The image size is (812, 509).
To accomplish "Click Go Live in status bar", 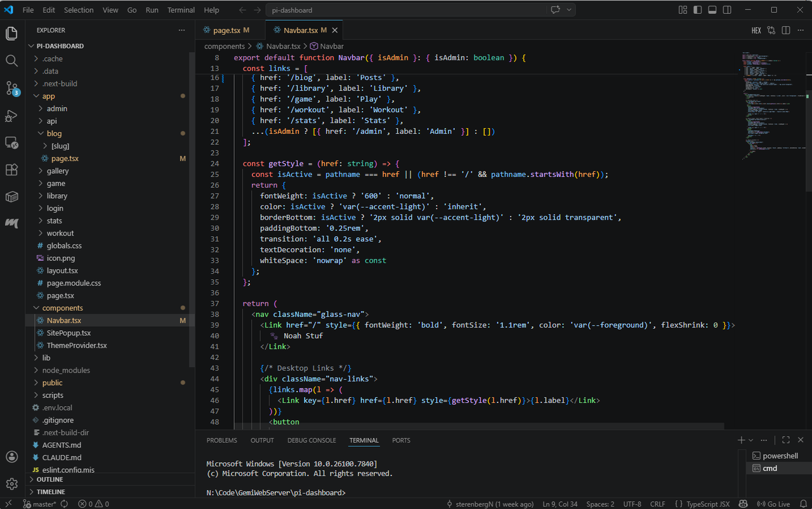I will pyautogui.click(x=773, y=504).
